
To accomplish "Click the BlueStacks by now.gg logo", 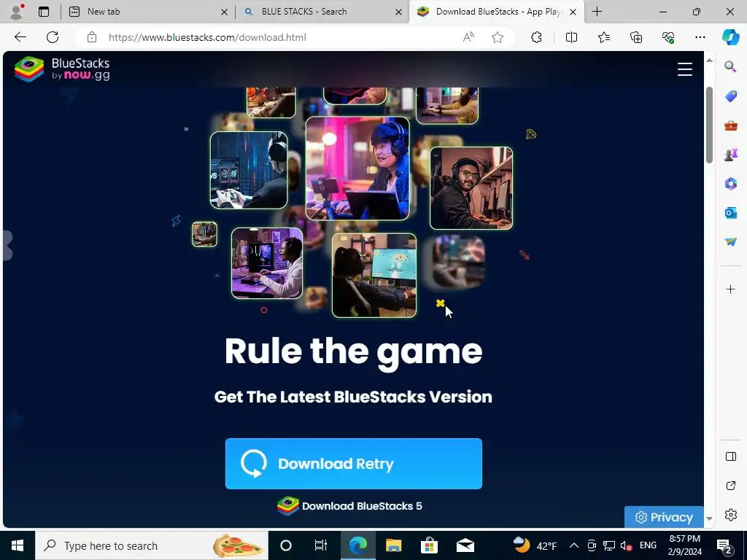I will [x=62, y=69].
